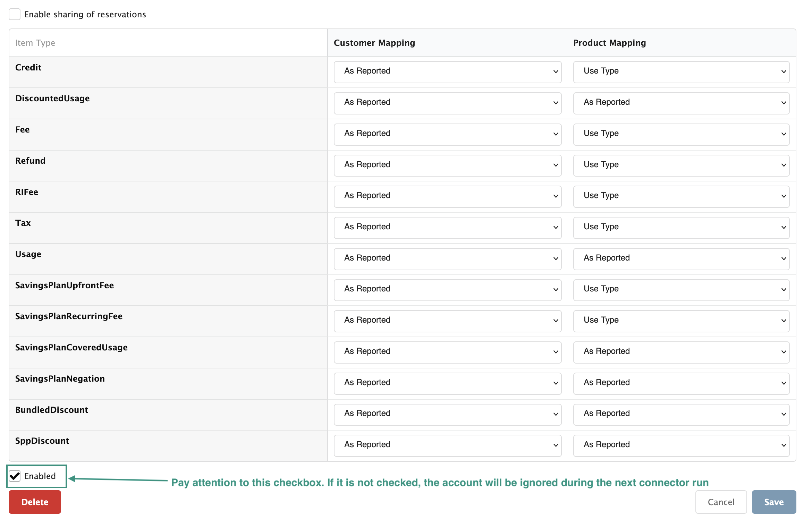
Task: Click the Delete button
Action: tap(35, 502)
